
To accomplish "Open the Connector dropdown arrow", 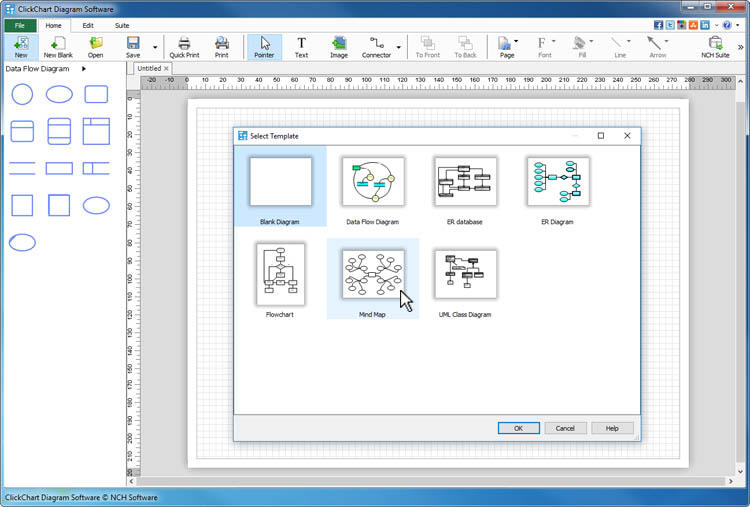I will click(x=398, y=47).
